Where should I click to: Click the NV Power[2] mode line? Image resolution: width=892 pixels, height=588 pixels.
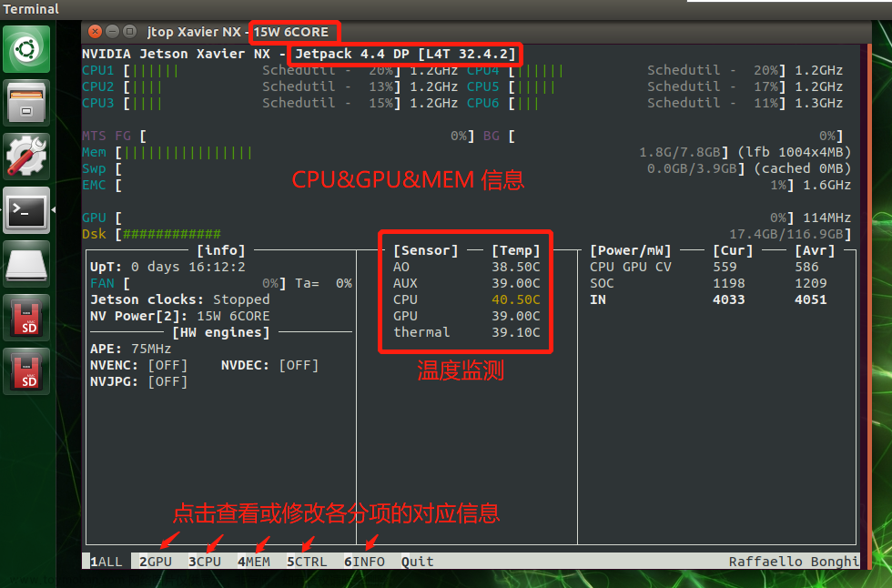click(x=180, y=316)
